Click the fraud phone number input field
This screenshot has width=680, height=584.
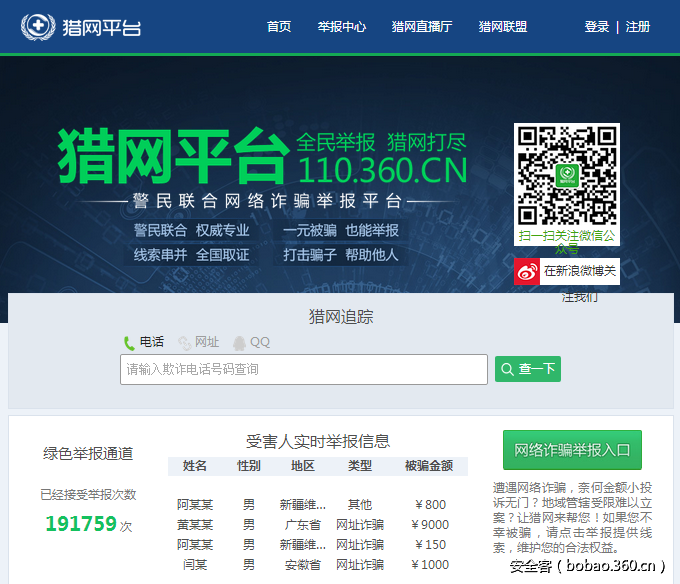pos(304,369)
